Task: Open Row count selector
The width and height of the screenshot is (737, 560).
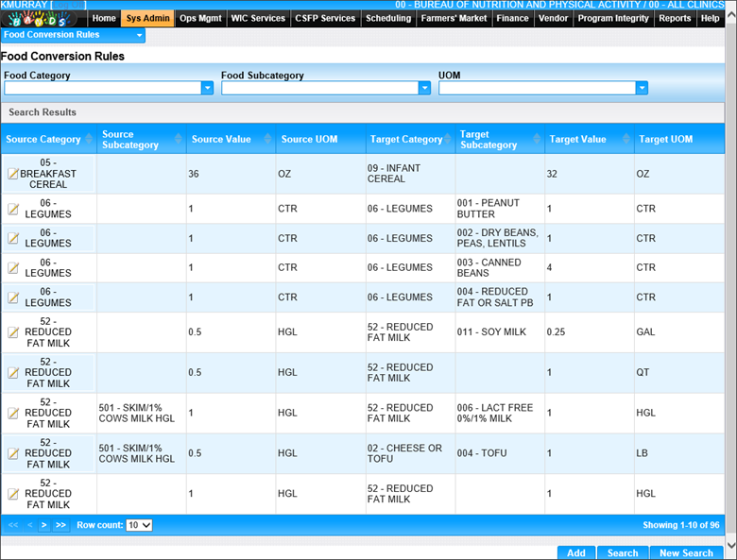Action: (139, 525)
